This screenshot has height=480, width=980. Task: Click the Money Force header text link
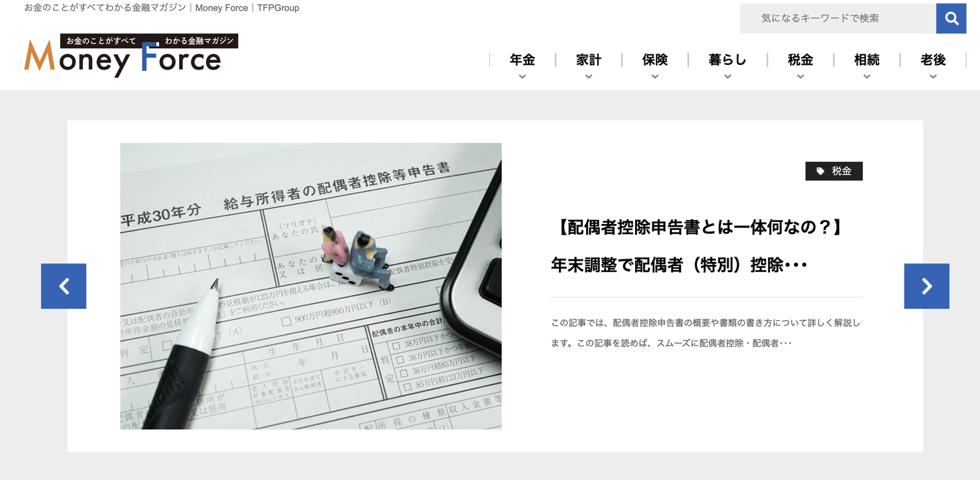(221, 7)
